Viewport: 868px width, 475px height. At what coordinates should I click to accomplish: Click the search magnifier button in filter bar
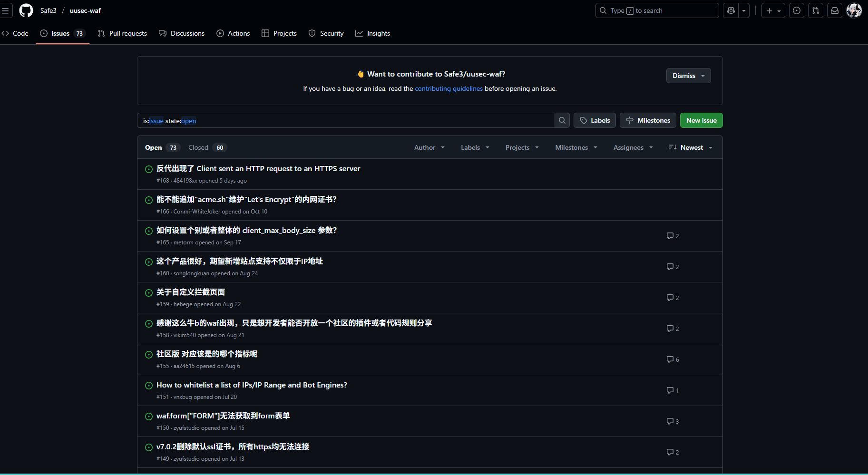[x=562, y=120]
